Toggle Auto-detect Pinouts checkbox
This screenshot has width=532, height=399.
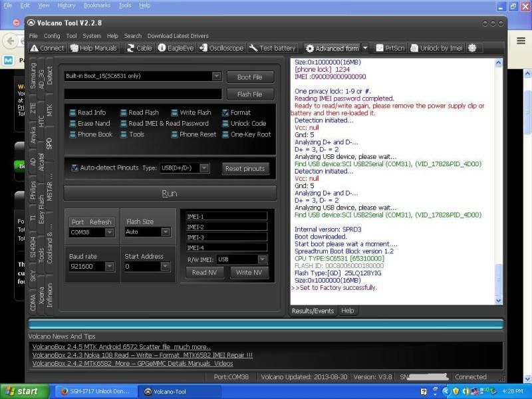pos(74,168)
